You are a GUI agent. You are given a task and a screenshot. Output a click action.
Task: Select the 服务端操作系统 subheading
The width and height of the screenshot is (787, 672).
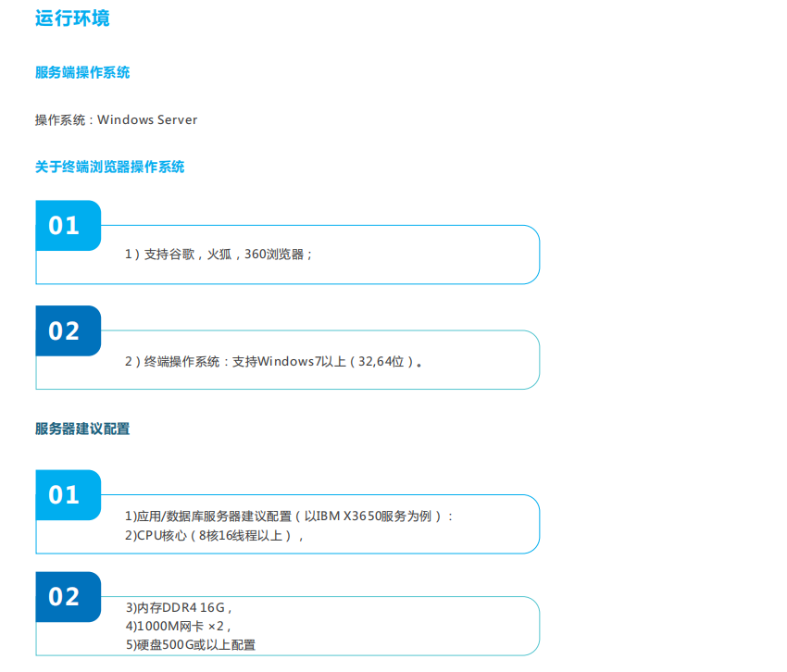coord(82,72)
